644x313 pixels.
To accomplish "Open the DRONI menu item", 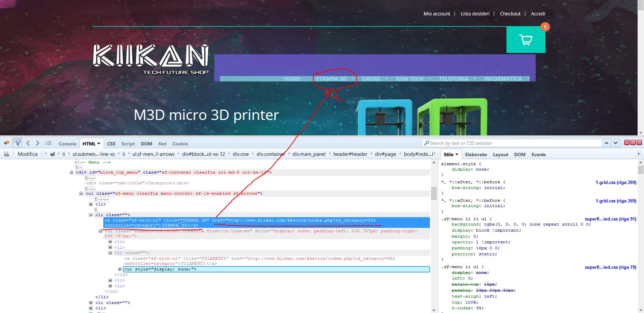I will click(371, 79).
